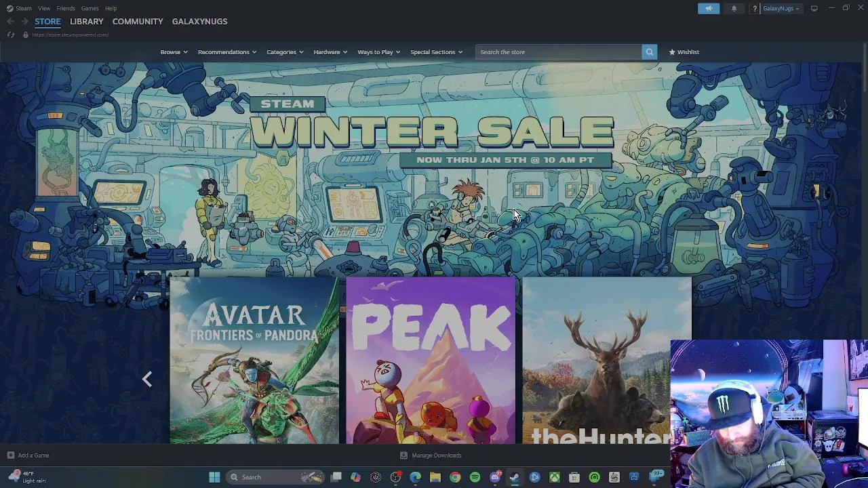This screenshot has height=488, width=868.
Task: Open Spotify from the taskbar
Action: tap(475, 477)
